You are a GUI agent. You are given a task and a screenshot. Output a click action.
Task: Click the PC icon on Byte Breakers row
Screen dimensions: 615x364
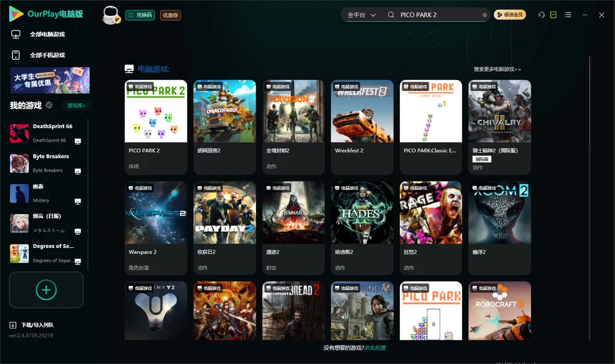coord(77,172)
